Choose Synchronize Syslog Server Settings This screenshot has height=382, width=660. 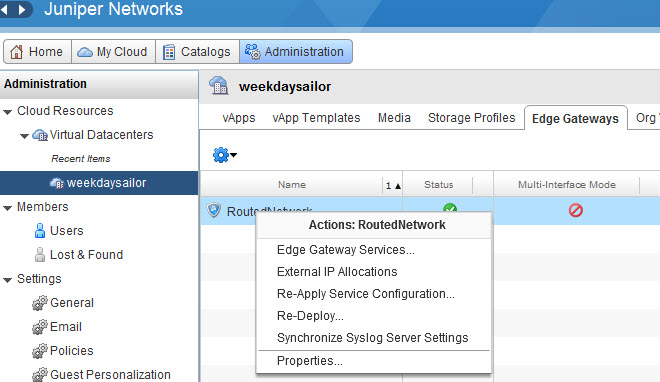[x=373, y=338]
